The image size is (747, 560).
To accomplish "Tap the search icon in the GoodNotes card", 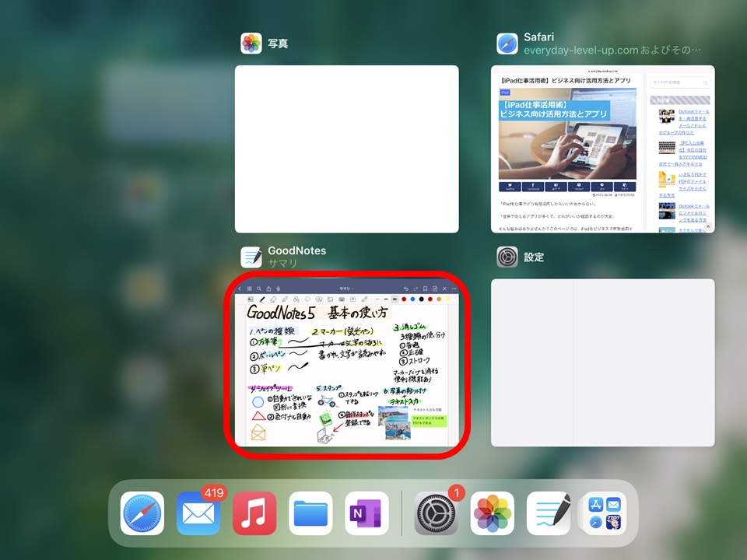I will tap(259, 289).
